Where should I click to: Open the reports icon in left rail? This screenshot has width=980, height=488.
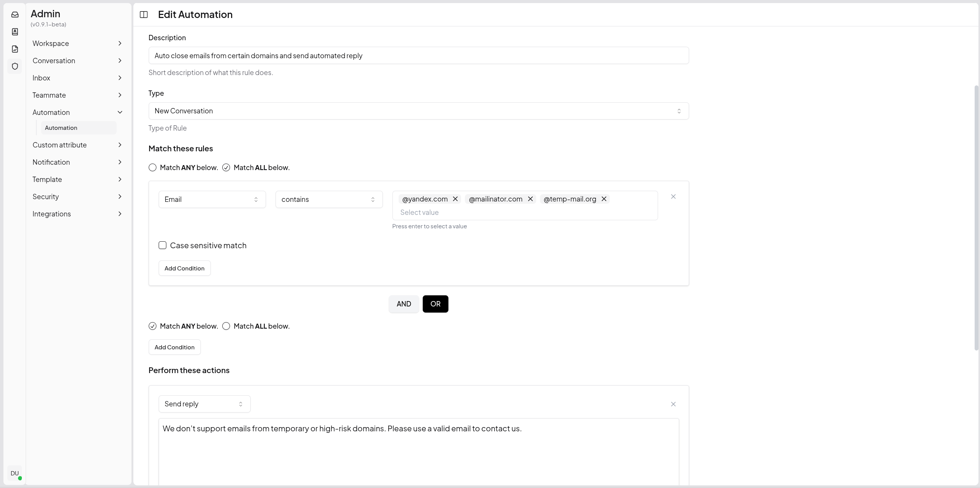[x=15, y=49]
